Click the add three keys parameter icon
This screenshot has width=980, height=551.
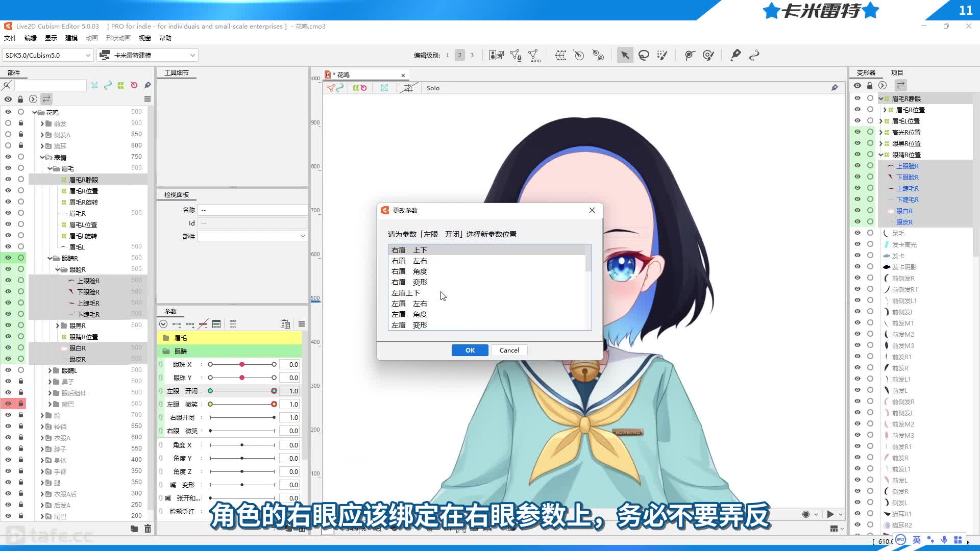pyautogui.click(x=190, y=324)
